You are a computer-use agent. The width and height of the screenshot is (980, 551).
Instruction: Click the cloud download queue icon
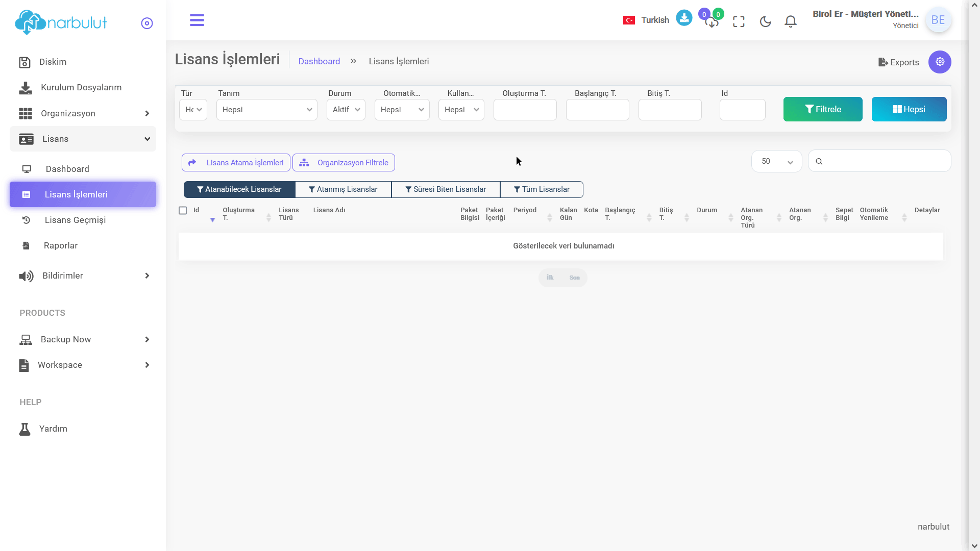(712, 22)
